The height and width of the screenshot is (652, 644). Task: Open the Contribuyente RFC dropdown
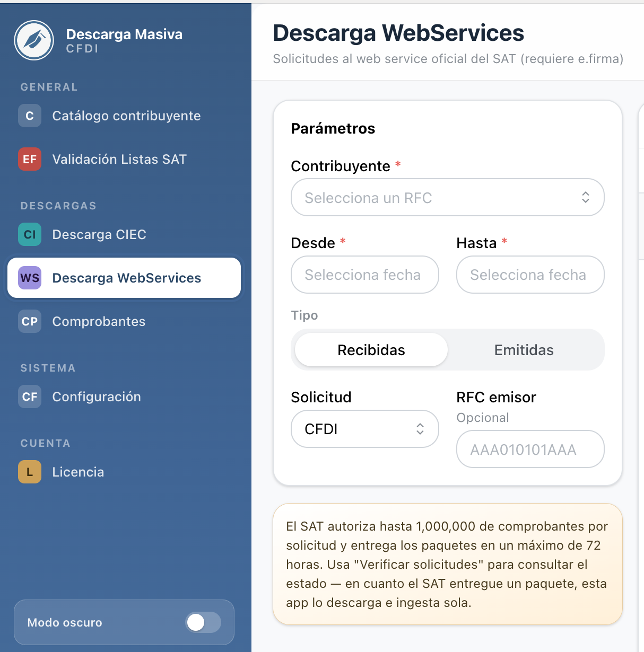[x=448, y=197]
